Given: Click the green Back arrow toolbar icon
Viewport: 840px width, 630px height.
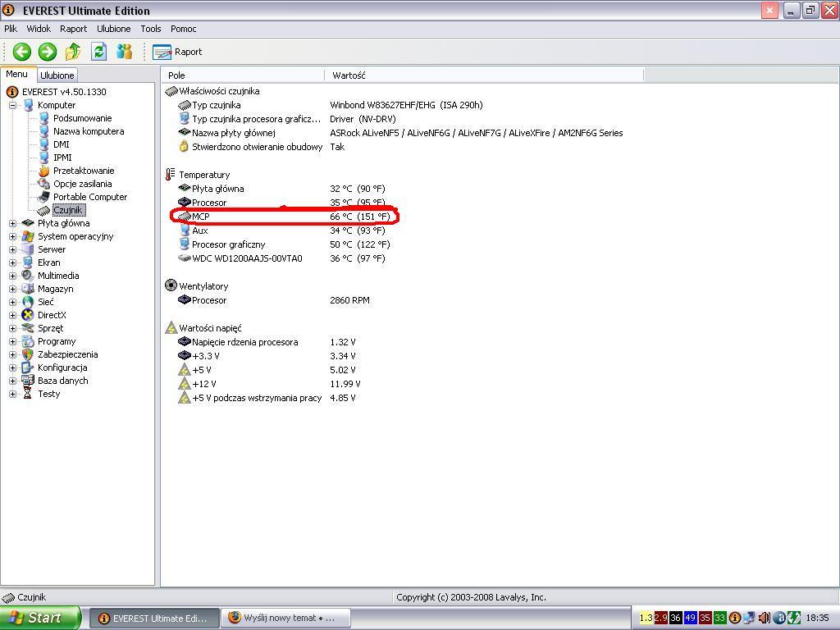Looking at the screenshot, I should tap(21, 52).
